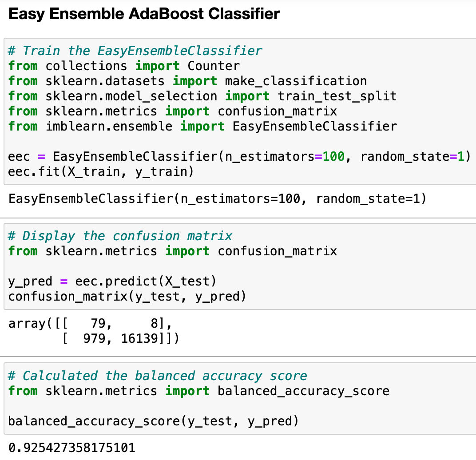The width and height of the screenshot is (476, 460).
Task: Click the imblearn.ensemble import line
Action: tap(202, 126)
